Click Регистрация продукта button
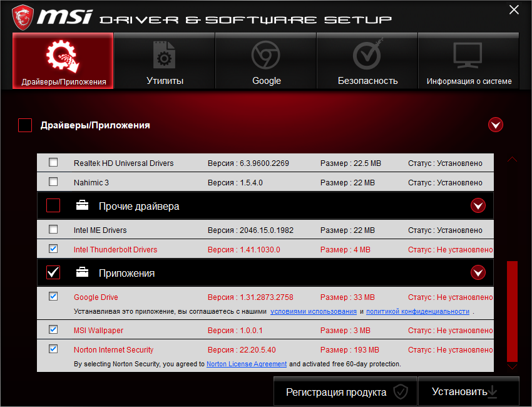532x407 pixels. [345, 391]
